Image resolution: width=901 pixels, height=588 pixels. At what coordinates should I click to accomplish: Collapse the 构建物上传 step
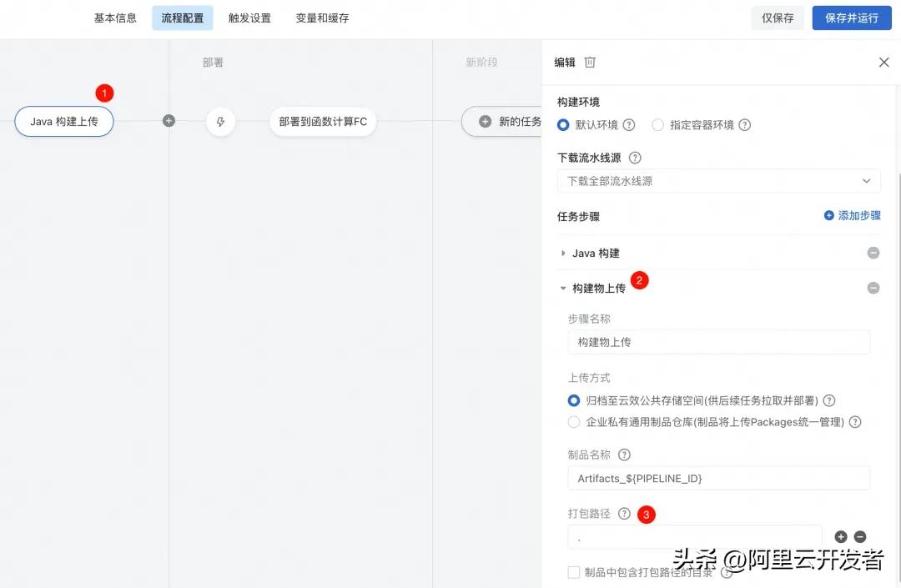click(x=562, y=288)
